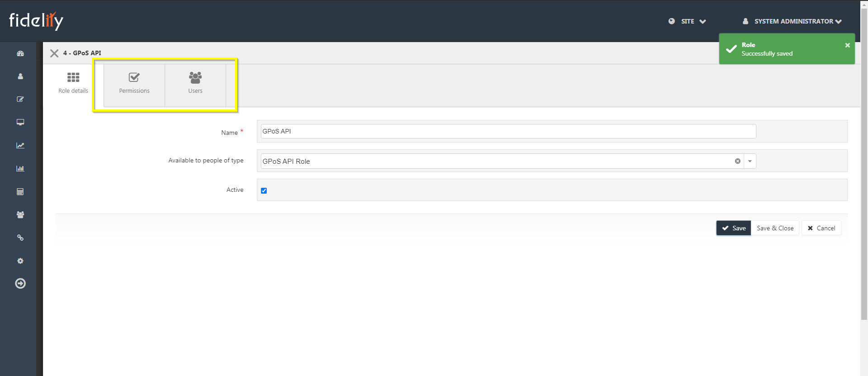This screenshot has height=376, width=868.
Task: Open the System Administrator user menu
Action: tap(792, 21)
